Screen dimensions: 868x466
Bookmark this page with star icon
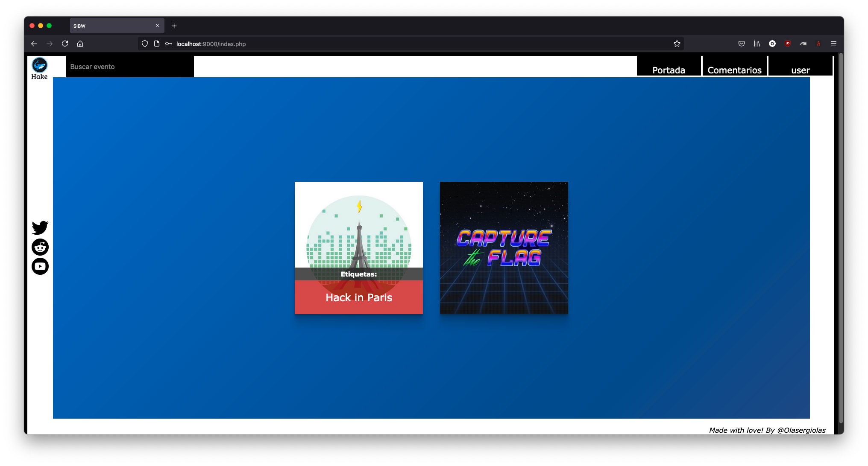[677, 44]
